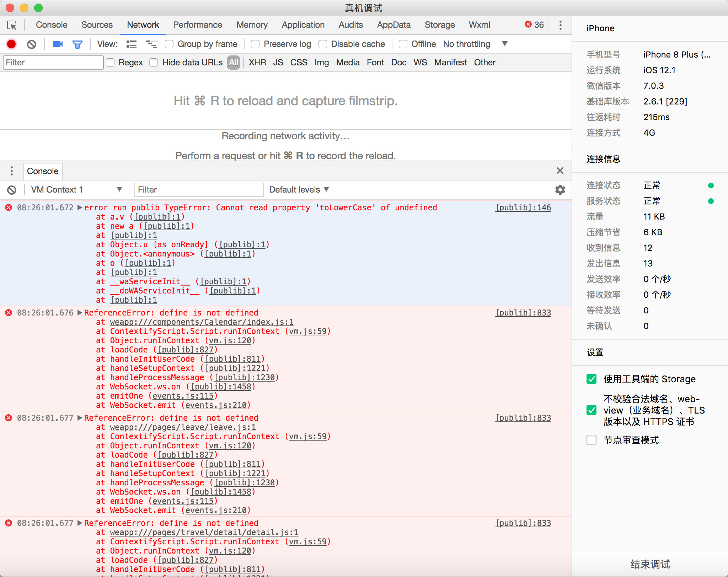Enable the Regex filter checkbox
The height and width of the screenshot is (577, 728).
point(110,63)
